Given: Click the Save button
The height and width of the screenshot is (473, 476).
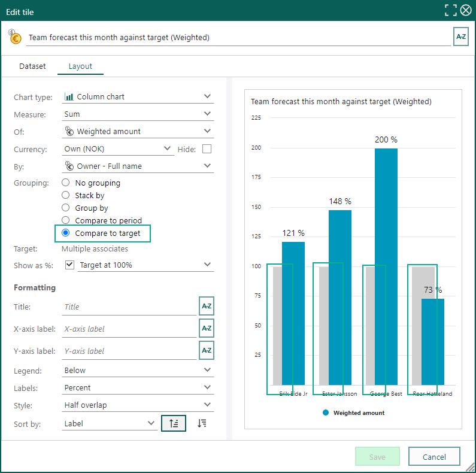Looking at the screenshot, I should click(377, 456).
